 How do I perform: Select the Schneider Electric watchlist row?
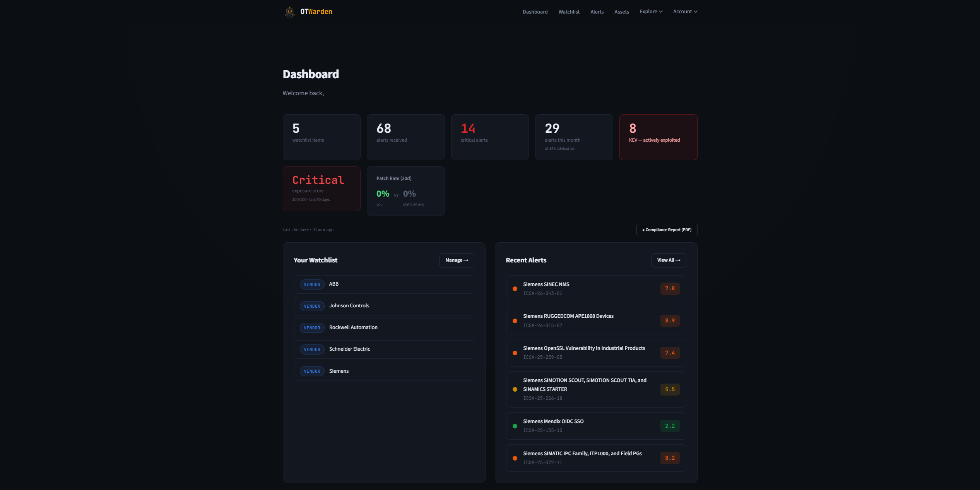(x=384, y=350)
